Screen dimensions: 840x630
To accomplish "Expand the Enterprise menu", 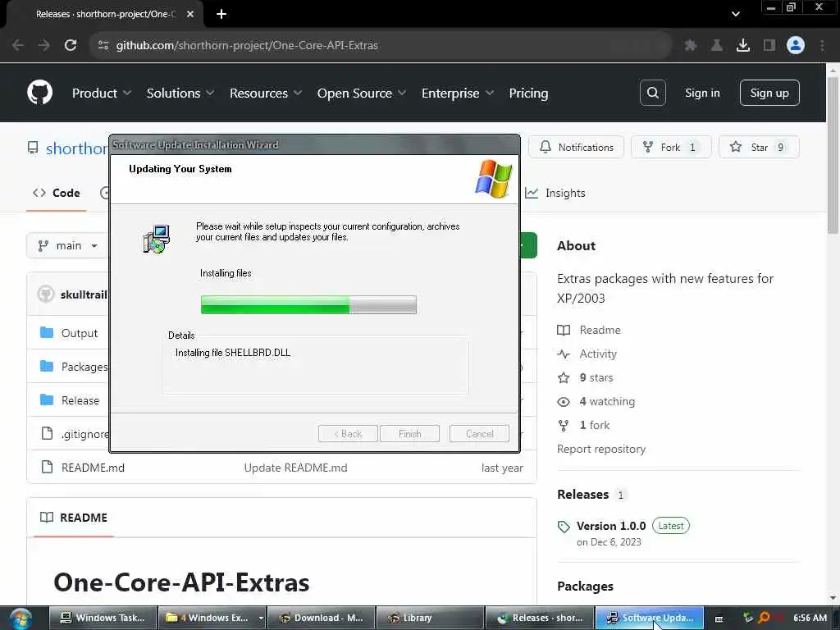I will (x=458, y=93).
